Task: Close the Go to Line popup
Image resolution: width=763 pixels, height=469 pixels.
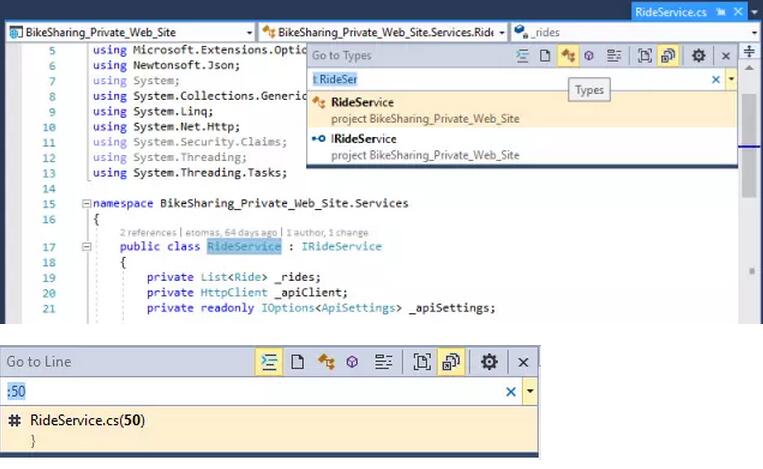Action: click(523, 362)
